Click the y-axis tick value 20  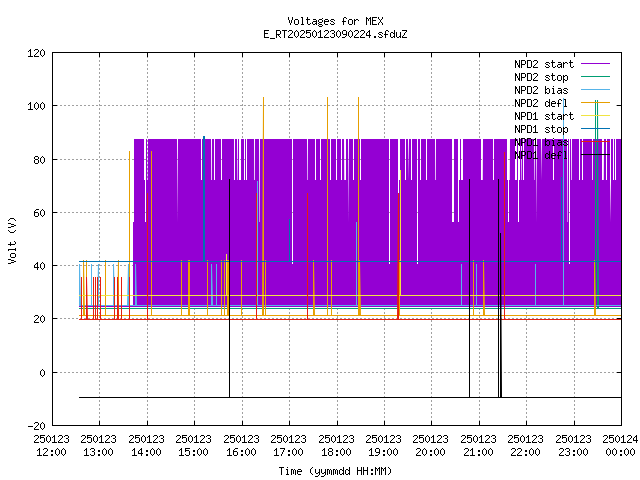(40, 319)
